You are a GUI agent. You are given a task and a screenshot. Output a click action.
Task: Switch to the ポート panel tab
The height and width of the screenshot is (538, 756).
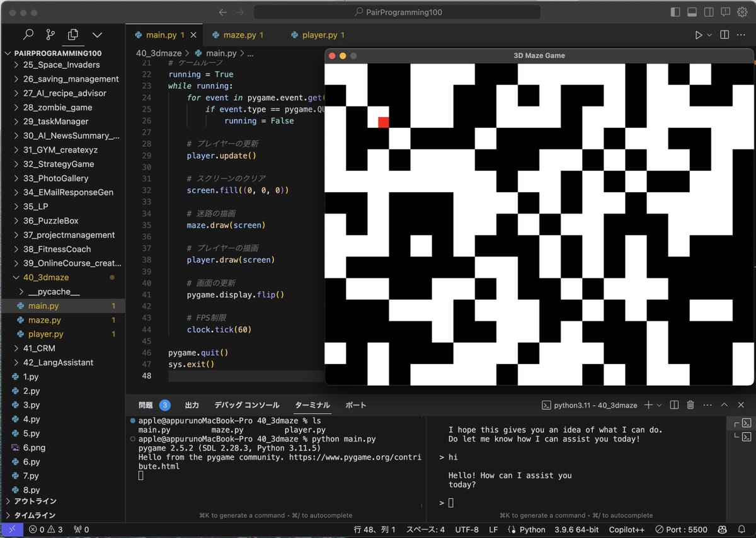pos(356,405)
